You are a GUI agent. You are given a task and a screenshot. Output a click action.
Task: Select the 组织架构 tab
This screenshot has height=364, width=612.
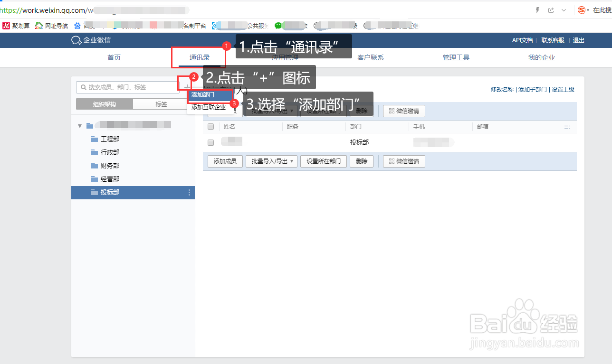click(x=105, y=104)
